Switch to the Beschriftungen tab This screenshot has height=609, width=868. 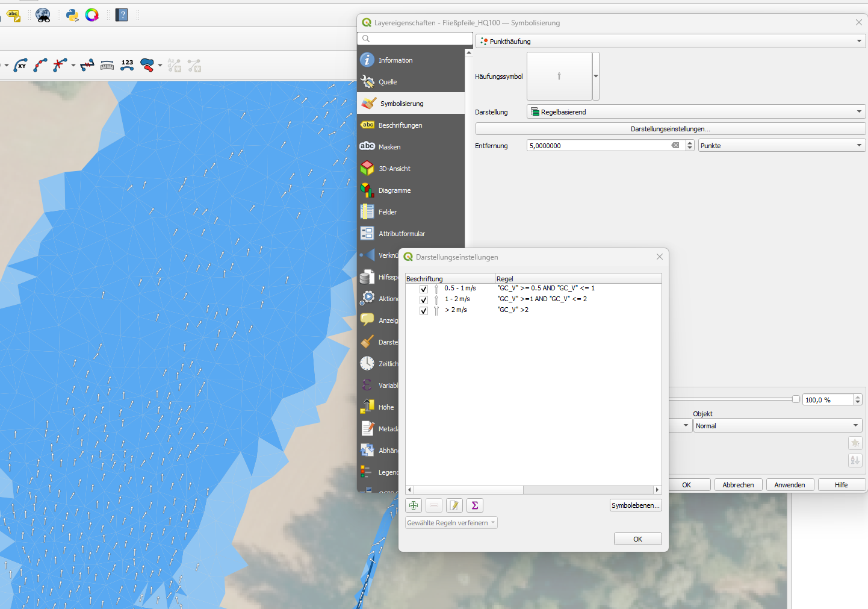(400, 125)
